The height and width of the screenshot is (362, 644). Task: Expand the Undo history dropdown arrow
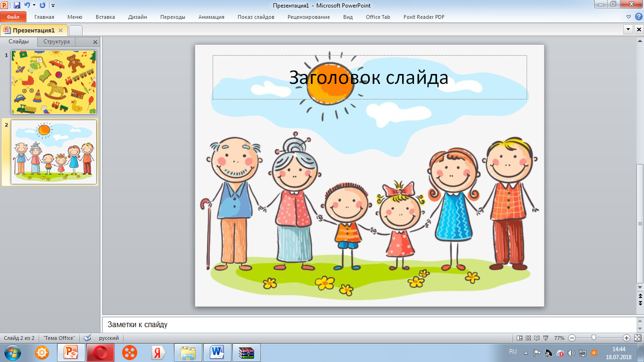pyautogui.click(x=34, y=5)
